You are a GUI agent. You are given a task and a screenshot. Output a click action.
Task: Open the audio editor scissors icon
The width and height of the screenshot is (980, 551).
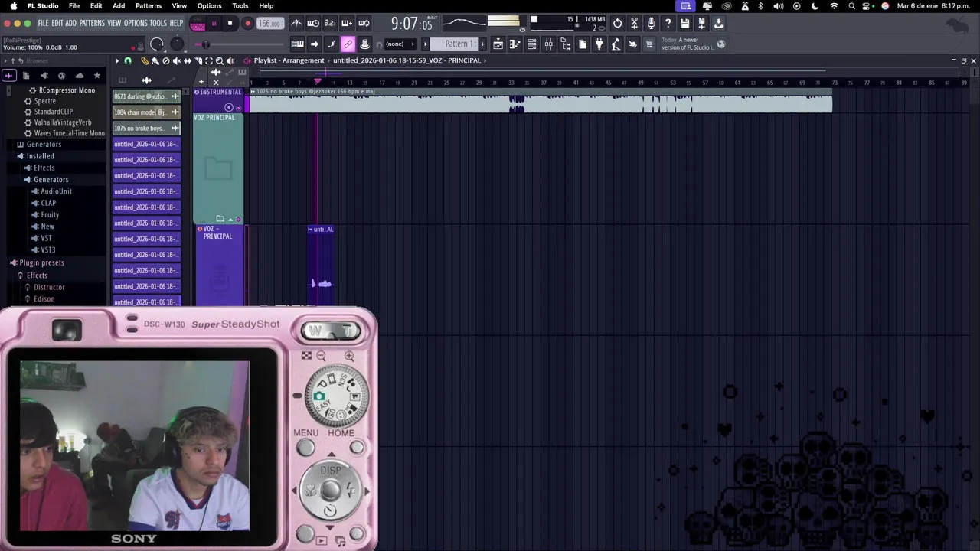(634, 24)
